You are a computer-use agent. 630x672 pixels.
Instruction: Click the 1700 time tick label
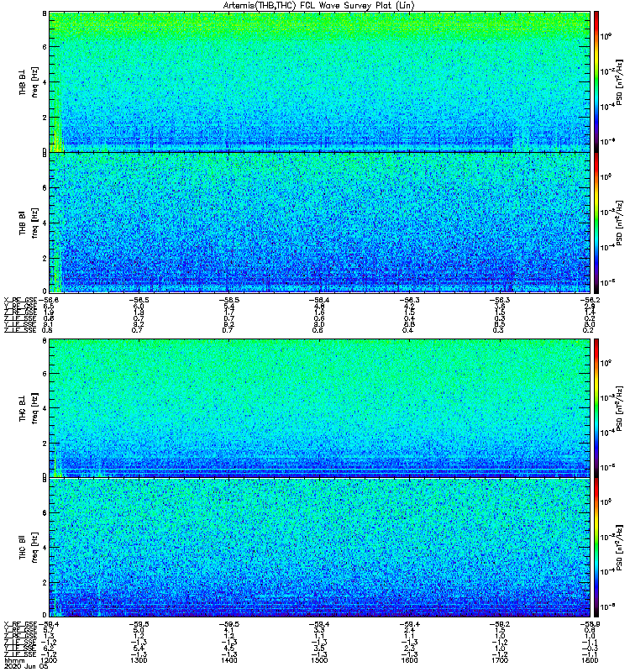(500, 660)
